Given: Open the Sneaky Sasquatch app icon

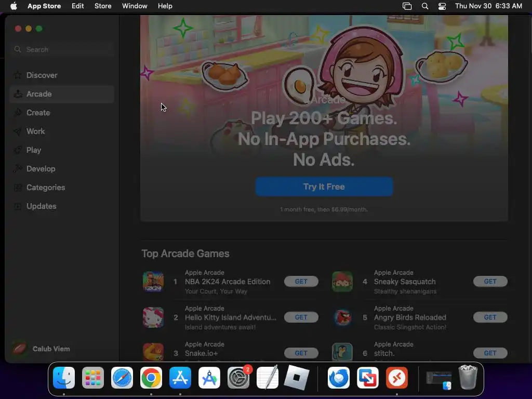Looking at the screenshot, I should point(342,281).
